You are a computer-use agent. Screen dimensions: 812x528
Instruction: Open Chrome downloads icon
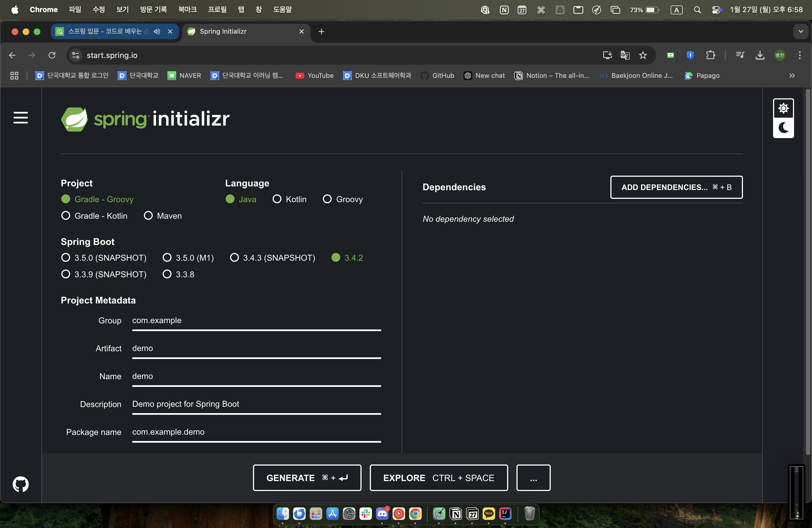tap(760, 55)
